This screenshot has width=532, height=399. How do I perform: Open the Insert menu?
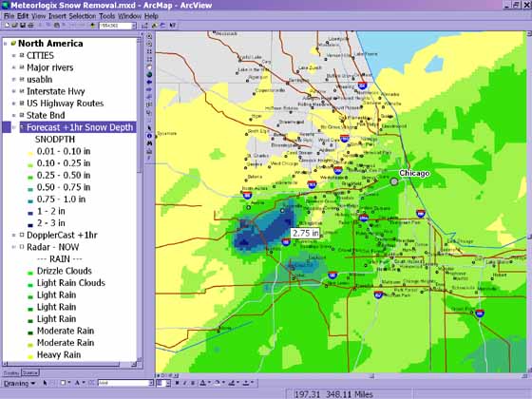[x=57, y=16]
